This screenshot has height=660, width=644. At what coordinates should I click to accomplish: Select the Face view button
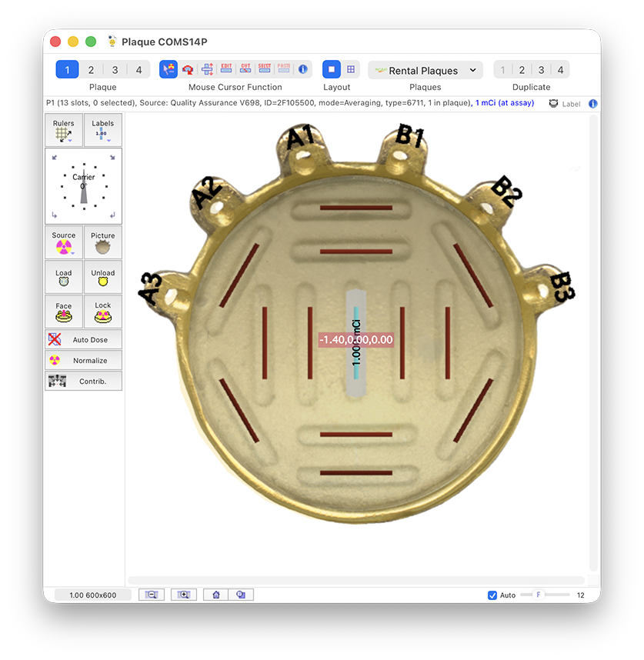tap(64, 311)
